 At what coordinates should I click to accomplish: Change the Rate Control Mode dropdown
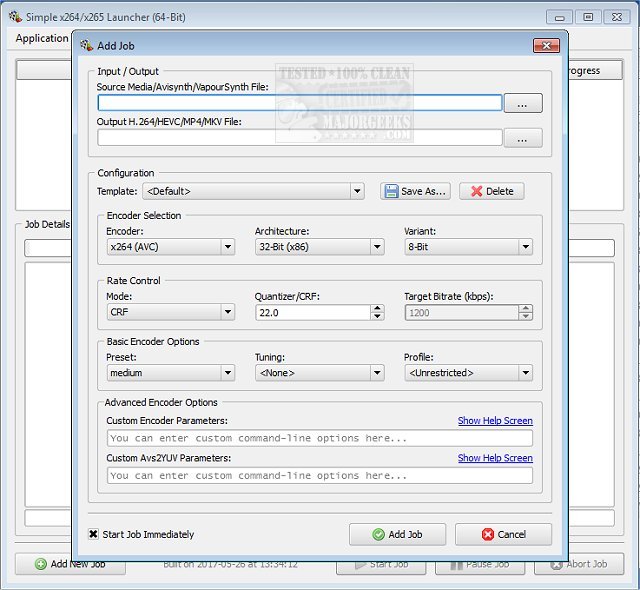click(171, 312)
